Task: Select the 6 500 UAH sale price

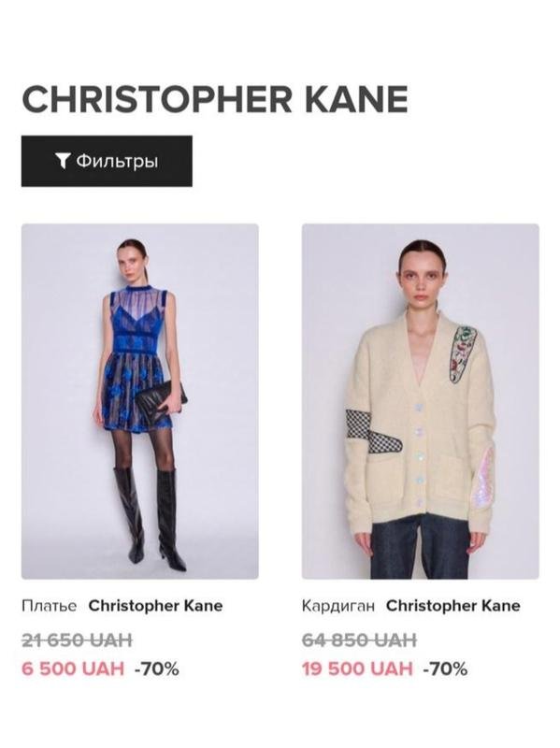Action: 73,669
